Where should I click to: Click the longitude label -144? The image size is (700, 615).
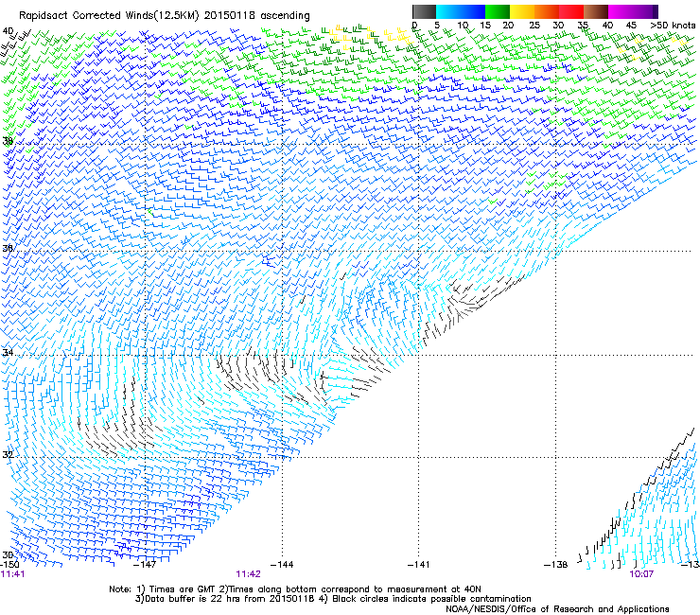click(x=282, y=564)
